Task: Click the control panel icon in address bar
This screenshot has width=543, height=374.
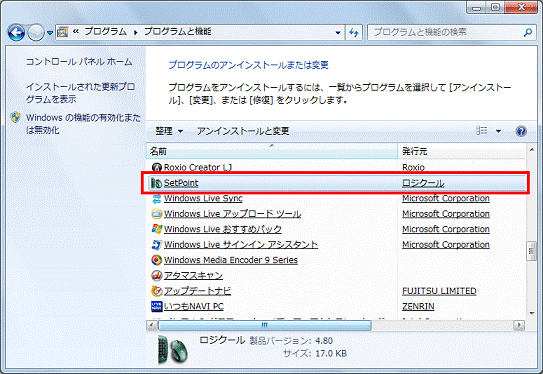Action: point(62,32)
